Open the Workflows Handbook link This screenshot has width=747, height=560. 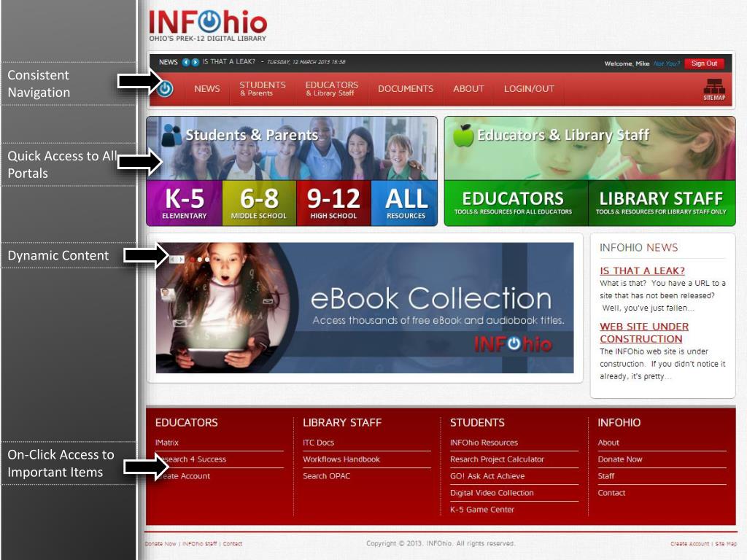(x=341, y=459)
